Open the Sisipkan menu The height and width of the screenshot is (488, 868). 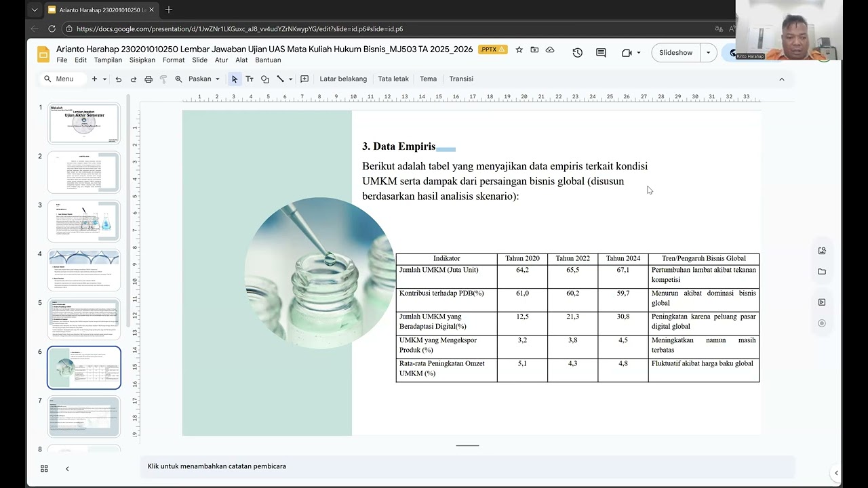click(142, 60)
